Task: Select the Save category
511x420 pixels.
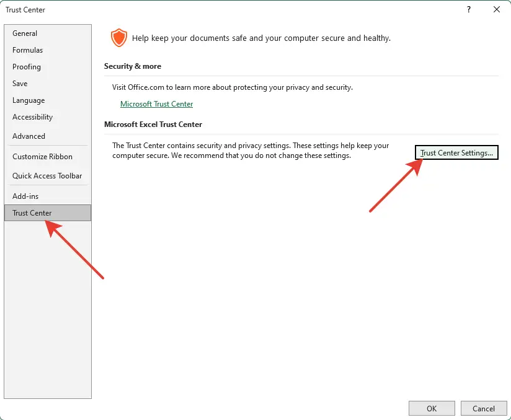Action: pos(20,83)
